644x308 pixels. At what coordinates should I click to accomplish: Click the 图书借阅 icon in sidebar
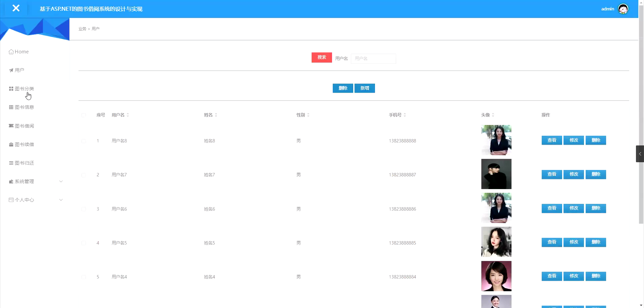(x=10, y=126)
